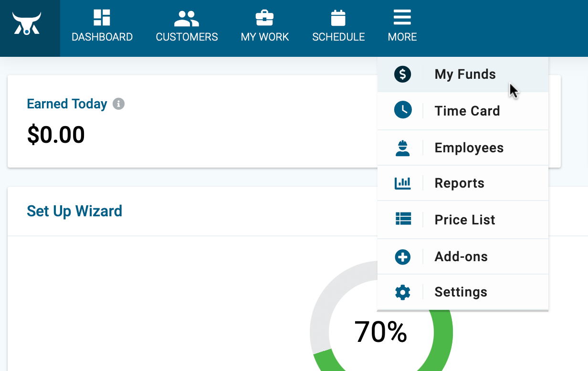
Task: Click the Customers people icon
Action: pos(187,18)
